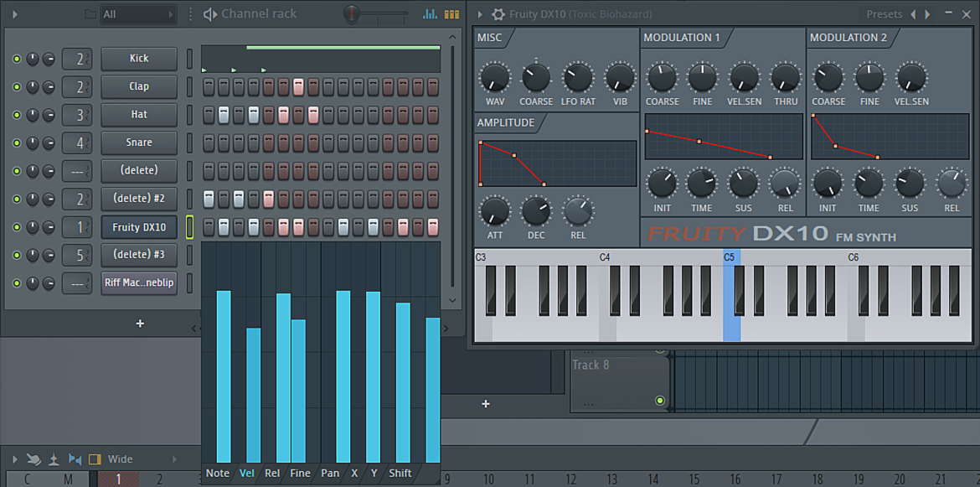Click bar 10 on the timeline ruler
Viewport: 980px width, 487px height.
pyautogui.click(x=489, y=479)
